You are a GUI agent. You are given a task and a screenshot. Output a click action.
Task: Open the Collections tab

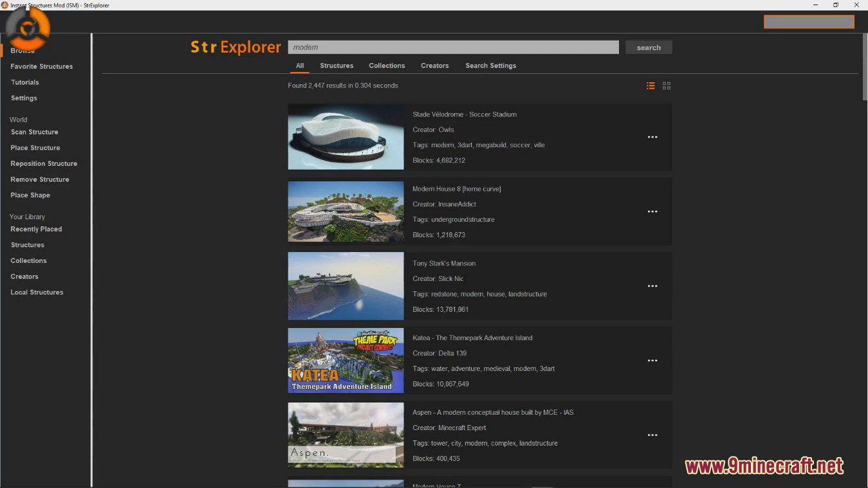[x=387, y=66]
